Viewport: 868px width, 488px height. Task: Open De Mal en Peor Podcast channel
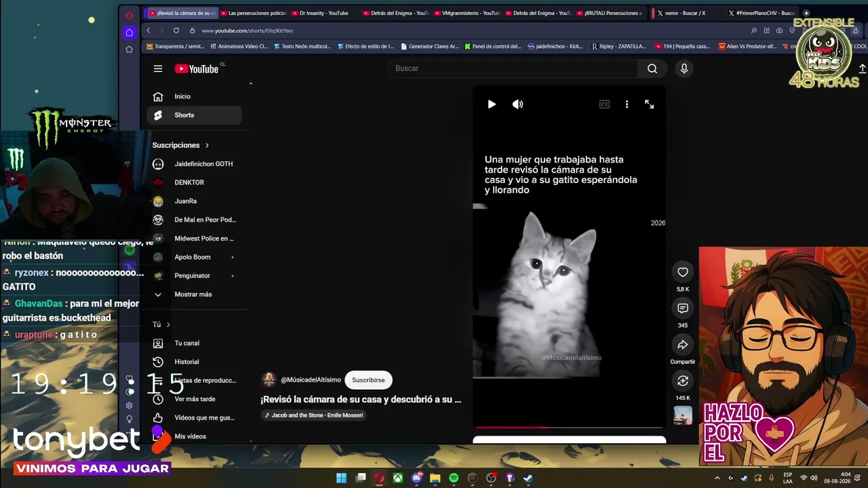pos(194,220)
